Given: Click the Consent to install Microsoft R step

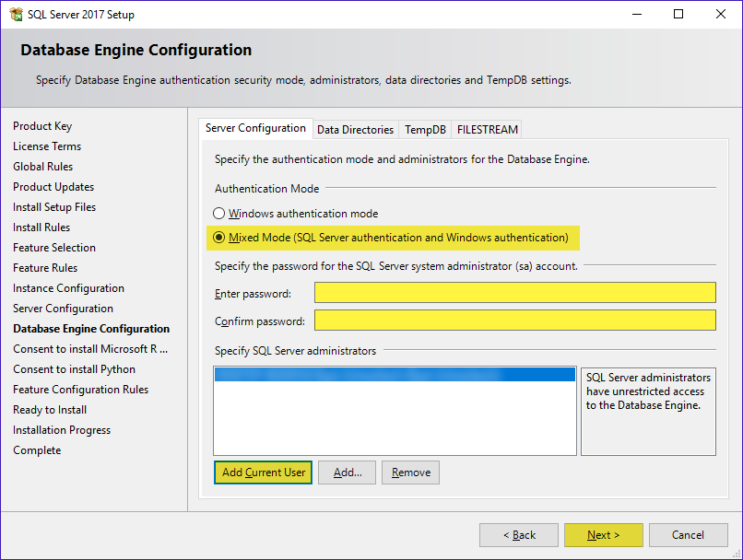Looking at the screenshot, I should 90,349.
